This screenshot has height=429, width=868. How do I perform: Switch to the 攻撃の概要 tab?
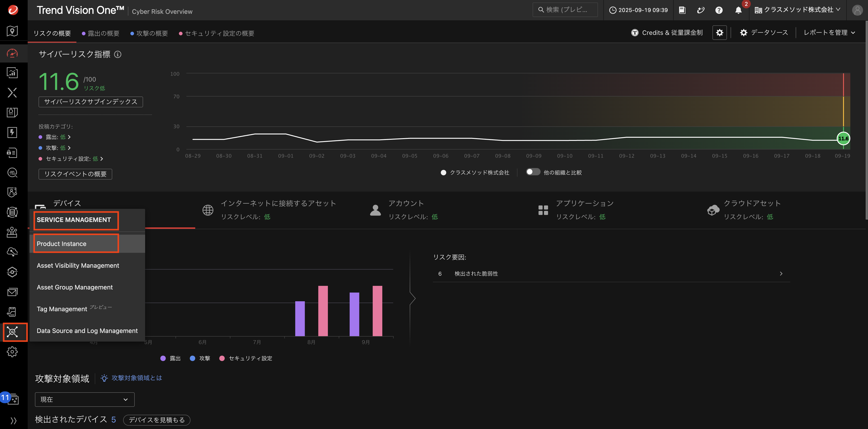(x=149, y=33)
